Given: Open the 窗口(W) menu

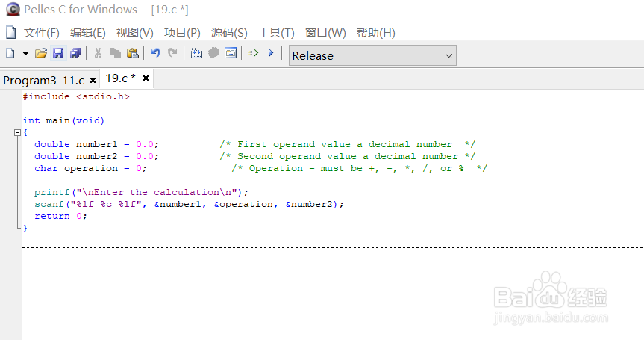Looking at the screenshot, I should click(325, 32).
